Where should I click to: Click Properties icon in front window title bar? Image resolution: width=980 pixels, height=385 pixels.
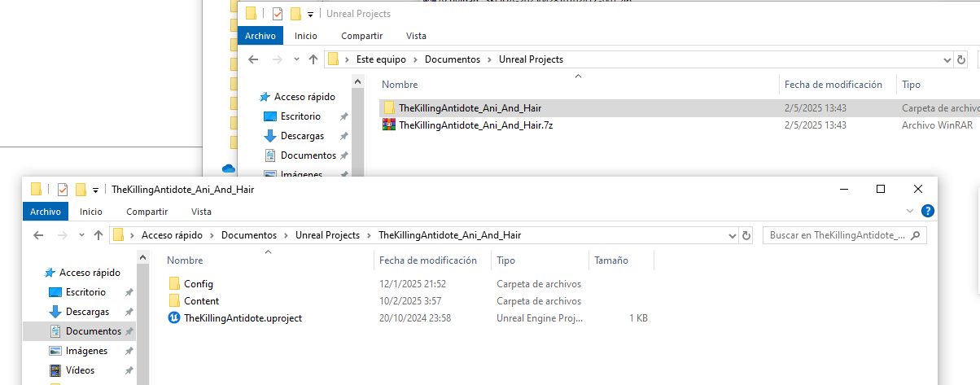pos(62,190)
